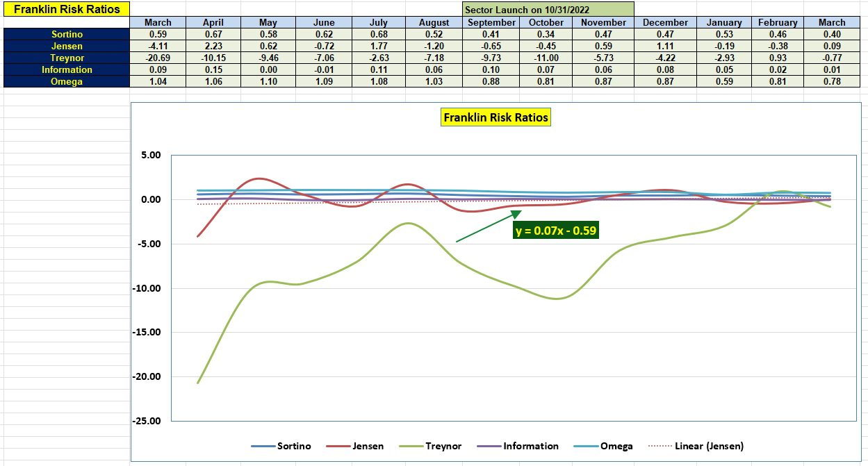Select the trendline equation y = 0.07x - 0.59
Image resolution: width=868 pixels, height=466 pixels.
point(556,231)
